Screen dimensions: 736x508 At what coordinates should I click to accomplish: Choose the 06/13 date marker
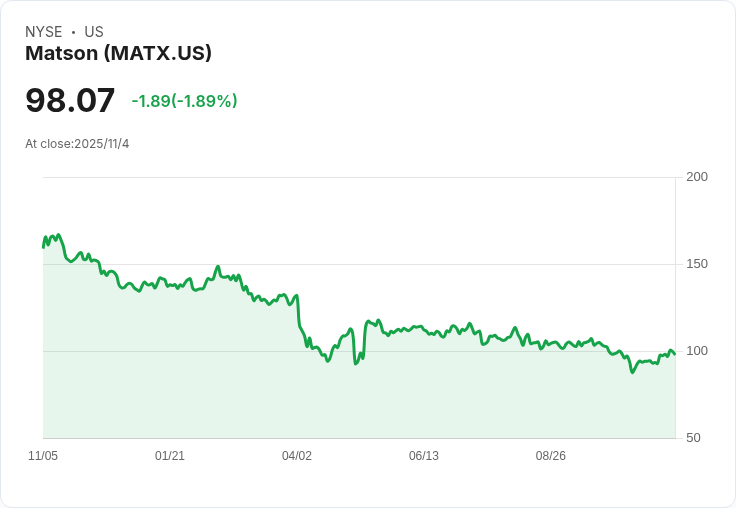coord(424,456)
